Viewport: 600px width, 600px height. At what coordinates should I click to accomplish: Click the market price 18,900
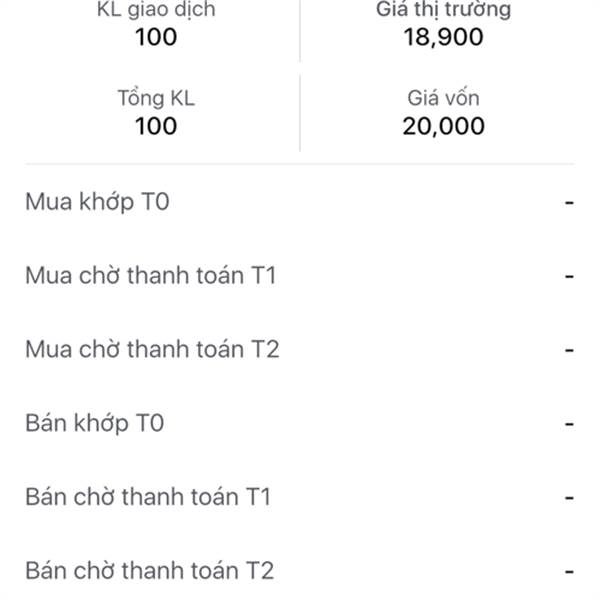click(443, 38)
